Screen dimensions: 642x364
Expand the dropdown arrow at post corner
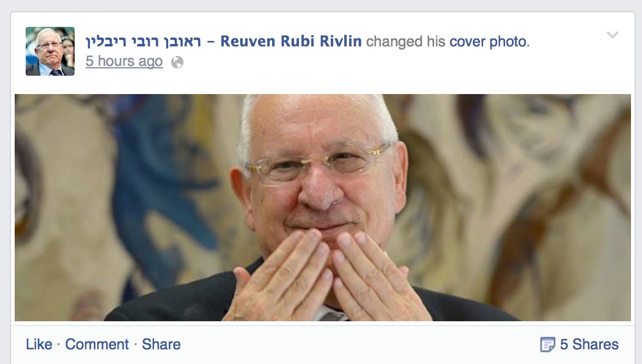(x=612, y=35)
